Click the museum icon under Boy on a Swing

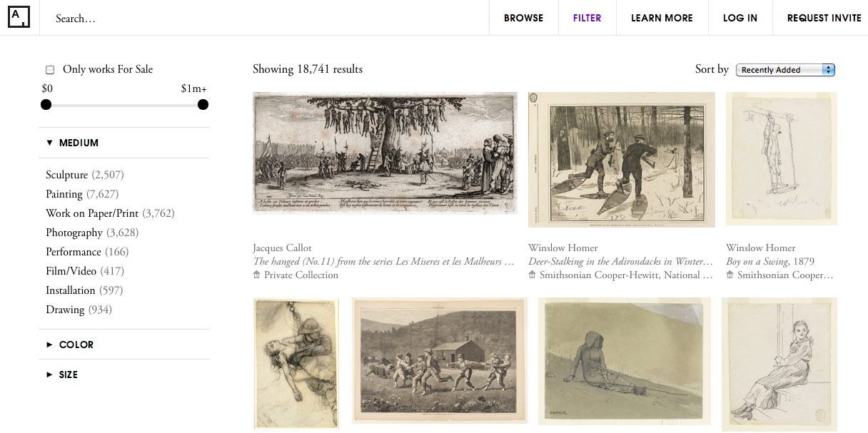click(x=730, y=275)
